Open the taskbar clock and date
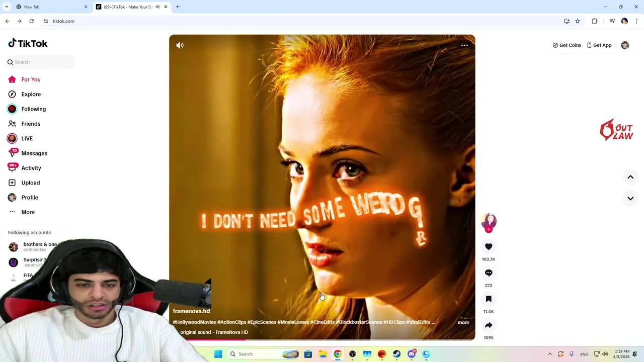 621,354
